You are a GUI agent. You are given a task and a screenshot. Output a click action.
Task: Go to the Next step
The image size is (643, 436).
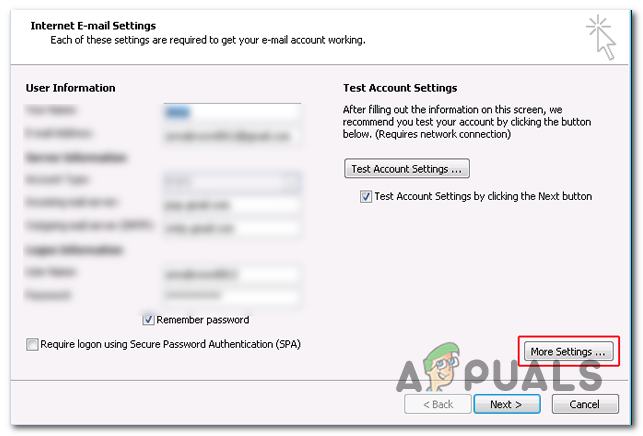507,404
